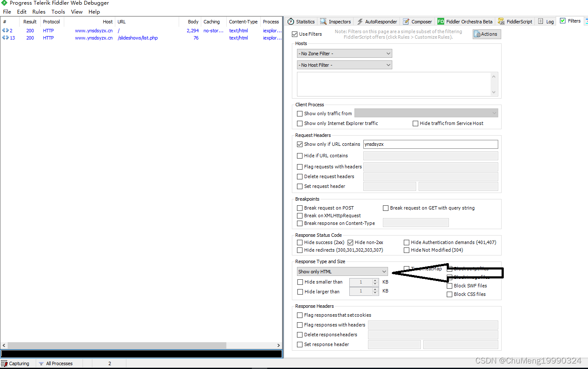Viewport: 588px width, 369px height.
Task: Click the Actions button
Action: click(x=487, y=34)
